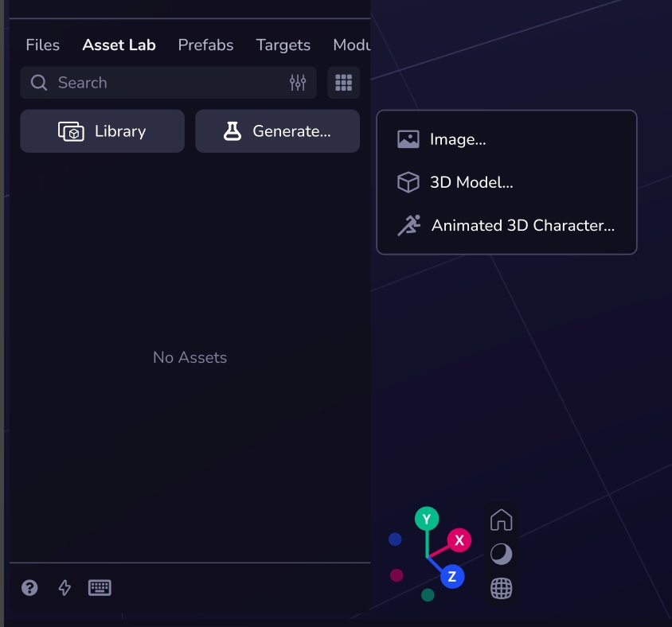Open the Generate... dropdown
Viewport: 672px width, 627px height.
click(277, 131)
